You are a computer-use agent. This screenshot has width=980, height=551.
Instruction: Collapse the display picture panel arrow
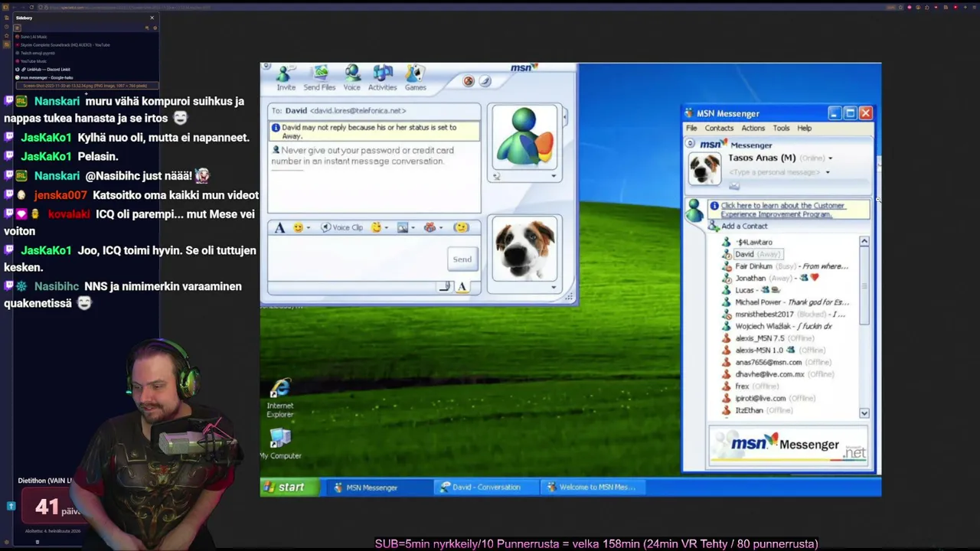point(565,117)
